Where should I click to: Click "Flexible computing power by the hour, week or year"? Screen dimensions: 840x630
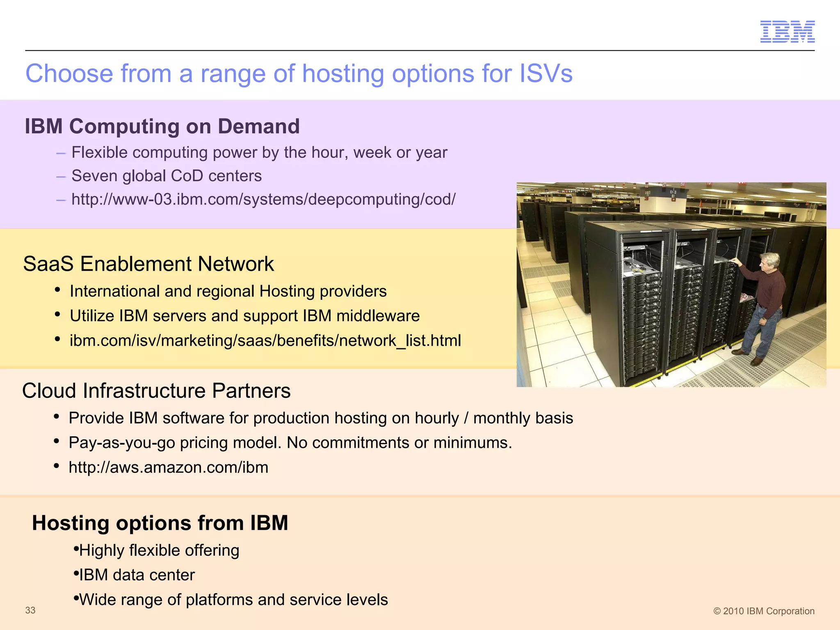point(259,152)
